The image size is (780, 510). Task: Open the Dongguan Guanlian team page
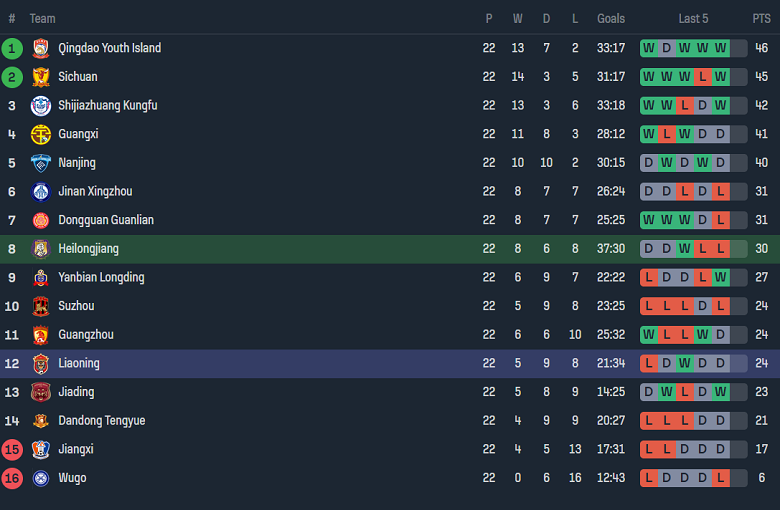[106, 220]
